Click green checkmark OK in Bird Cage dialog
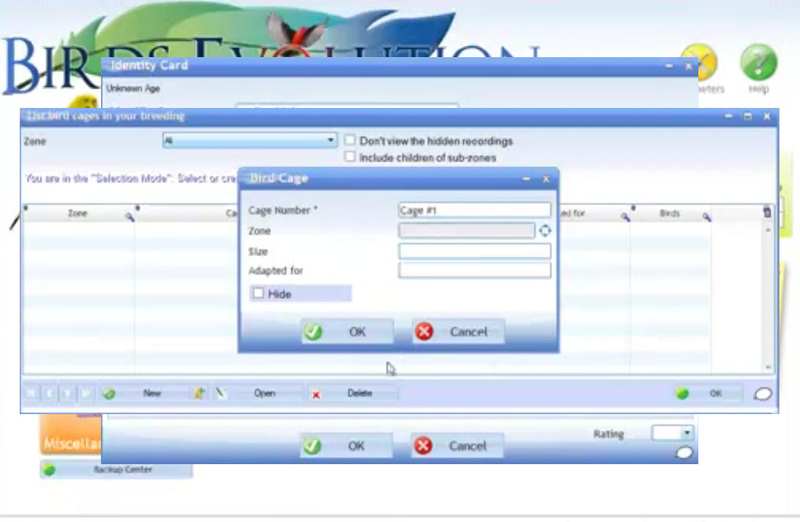The width and height of the screenshot is (800, 522). click(x=347, y=332)
